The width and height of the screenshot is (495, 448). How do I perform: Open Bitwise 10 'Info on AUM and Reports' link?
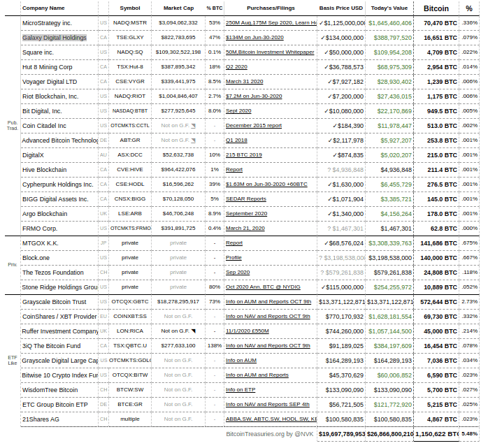coord(257,375)
